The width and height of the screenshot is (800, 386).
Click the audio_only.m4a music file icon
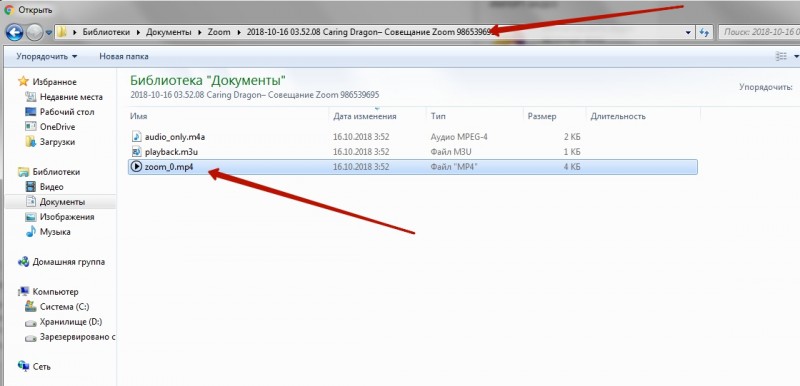coord(136,137)
